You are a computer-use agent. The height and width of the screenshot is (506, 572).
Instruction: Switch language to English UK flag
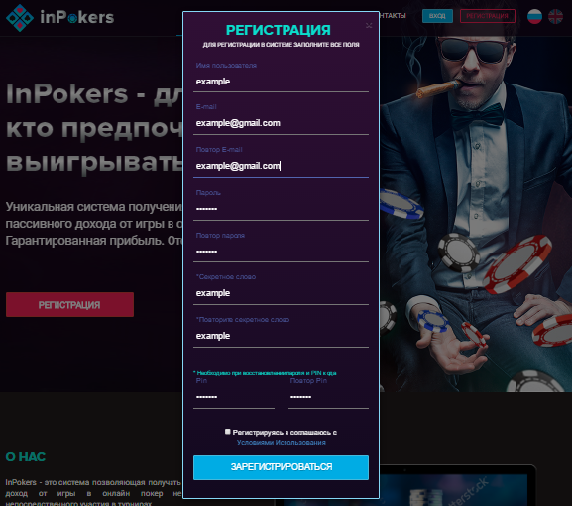555,16
